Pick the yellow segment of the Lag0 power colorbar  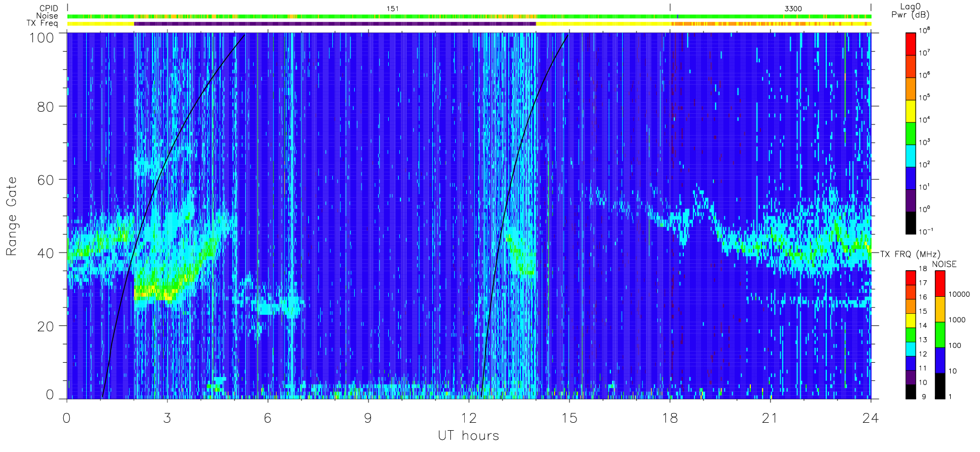click(910, 111)
